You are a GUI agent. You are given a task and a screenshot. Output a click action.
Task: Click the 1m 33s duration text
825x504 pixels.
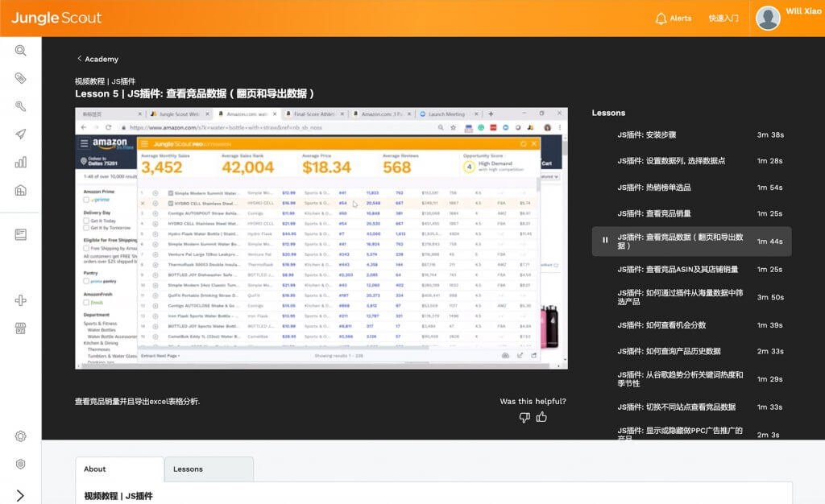click(x=769, y=407)
